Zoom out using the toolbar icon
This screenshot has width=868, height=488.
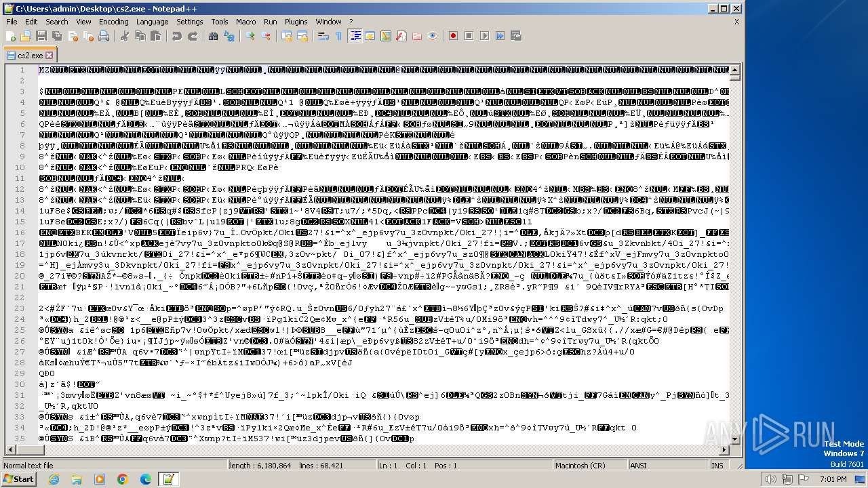coord(266,36)
